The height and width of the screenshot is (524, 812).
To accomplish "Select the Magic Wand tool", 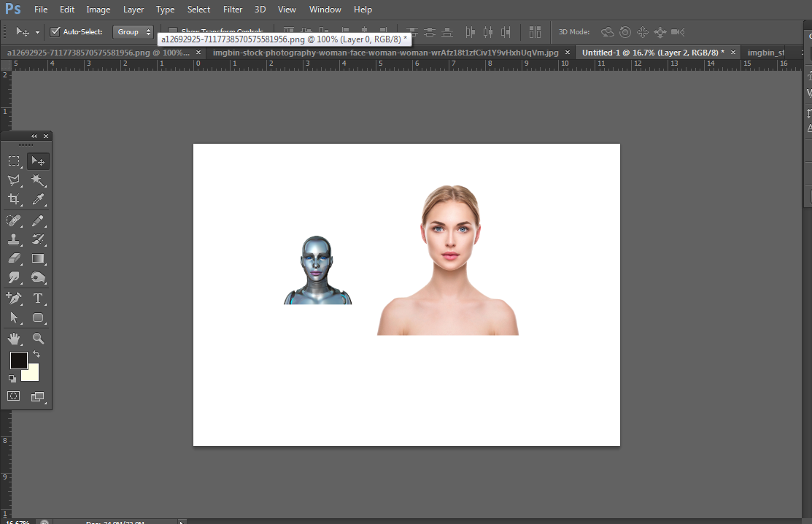I will click(38, 180).
